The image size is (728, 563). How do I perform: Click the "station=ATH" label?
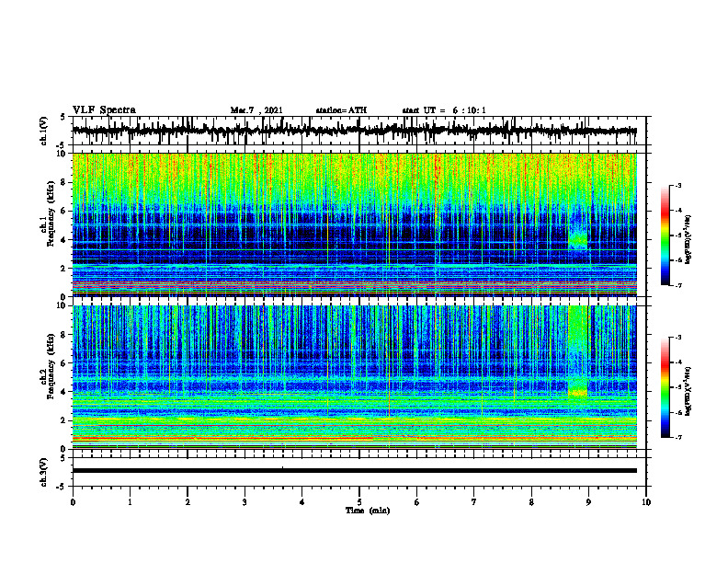pos(341,110)
